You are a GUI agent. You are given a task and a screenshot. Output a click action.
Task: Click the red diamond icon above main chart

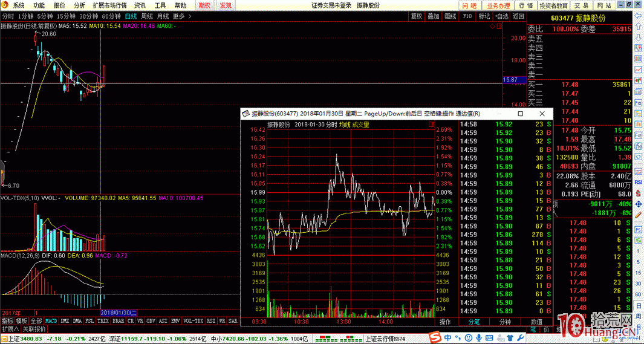point(492,26)
